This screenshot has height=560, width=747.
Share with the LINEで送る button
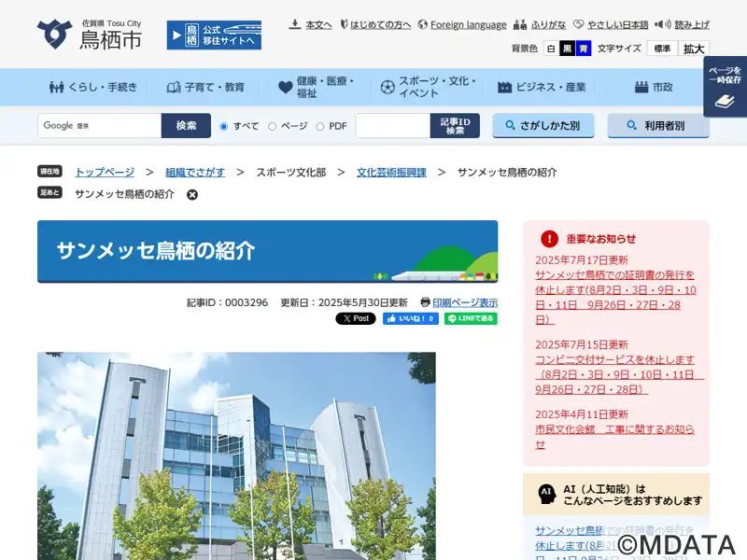(x=471, y=318)
